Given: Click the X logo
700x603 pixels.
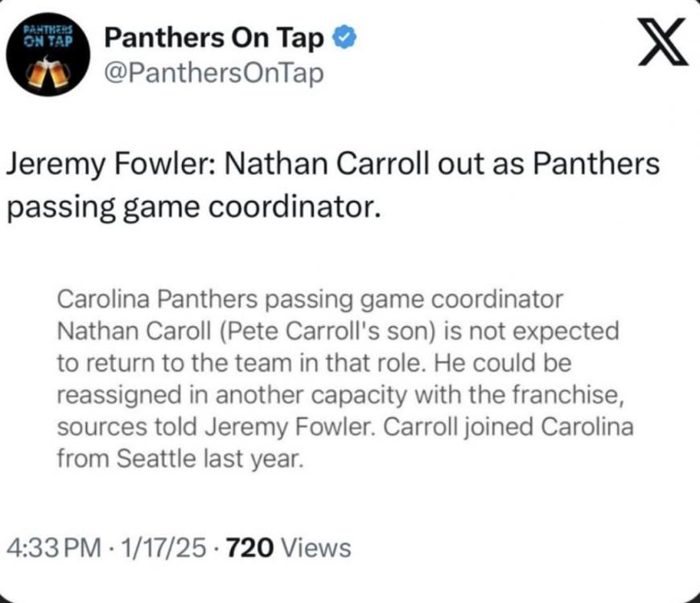Looking at the screenshot, I should [662, 46].
